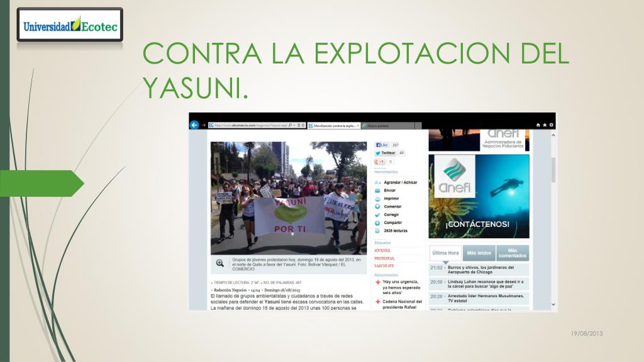Click red plus beside Cadena Nacional

[x=378, y=302]
